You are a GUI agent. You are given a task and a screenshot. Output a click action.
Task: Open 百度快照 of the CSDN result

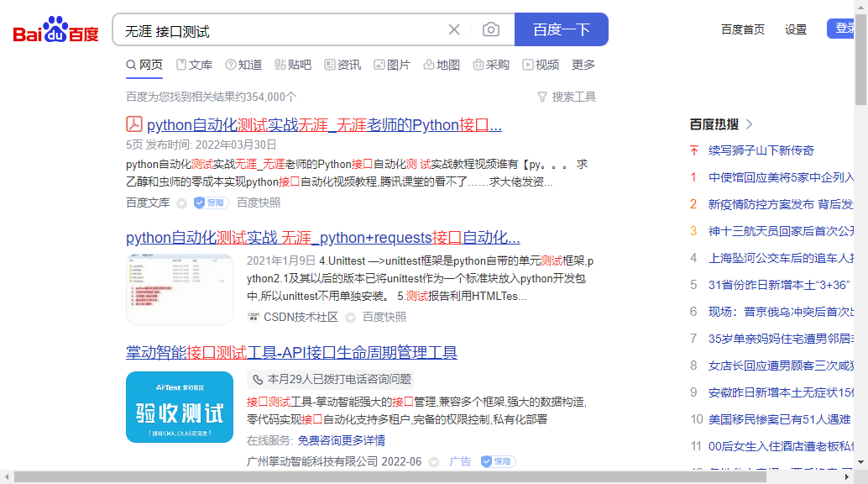click(x=384, y=317)
